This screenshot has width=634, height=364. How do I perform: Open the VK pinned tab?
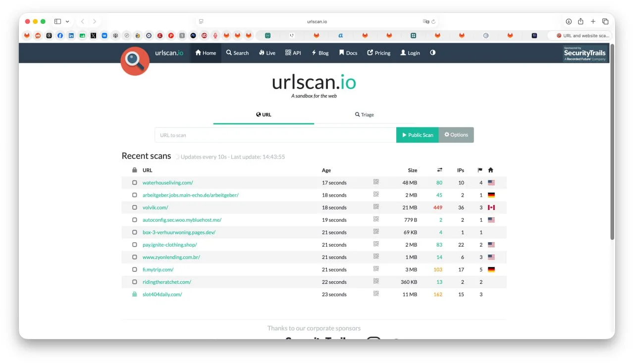click(105, 36)
